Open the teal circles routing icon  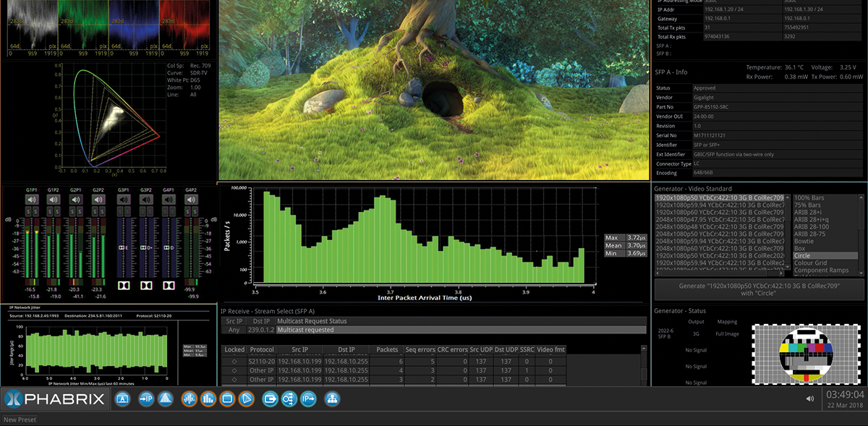click(289, 399)
